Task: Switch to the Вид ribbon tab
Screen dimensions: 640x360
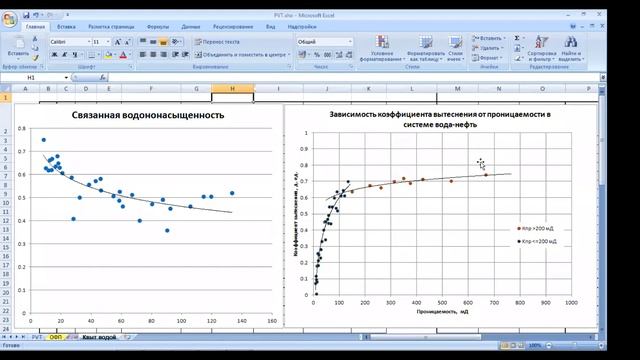Action: 270,27
